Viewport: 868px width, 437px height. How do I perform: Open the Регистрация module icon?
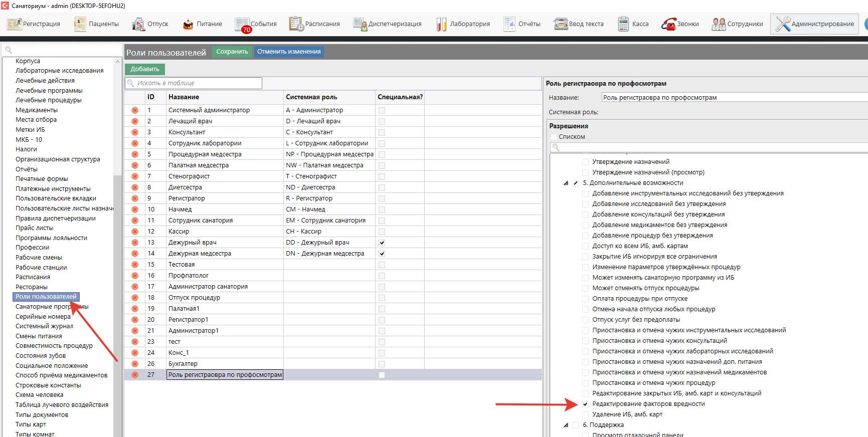15,24
